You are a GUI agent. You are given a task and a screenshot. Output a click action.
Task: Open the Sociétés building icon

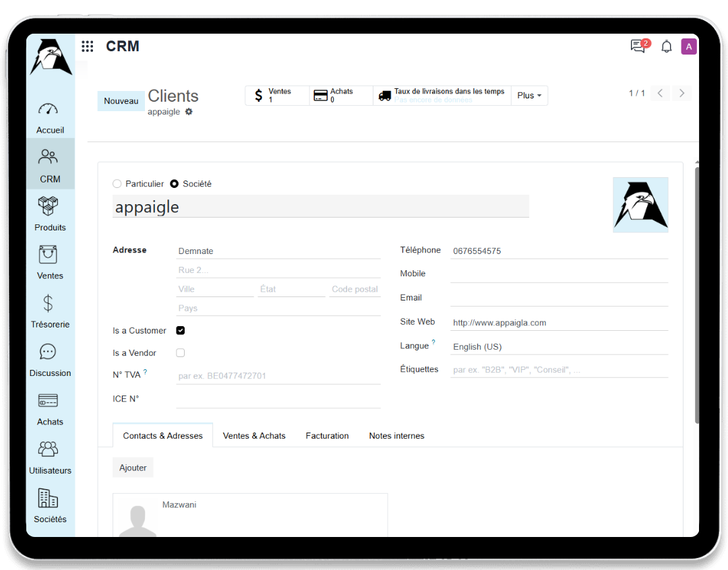click(48, 498)
